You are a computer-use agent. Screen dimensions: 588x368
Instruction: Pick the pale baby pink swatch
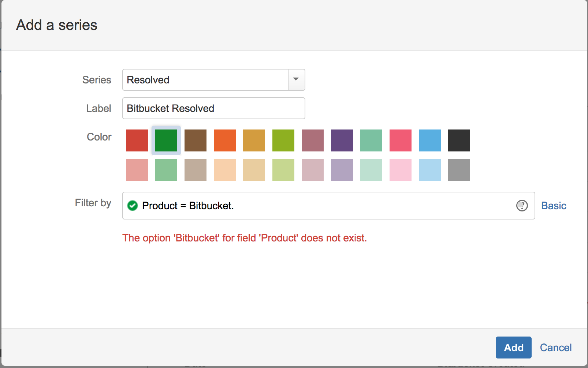click(401, 170)
